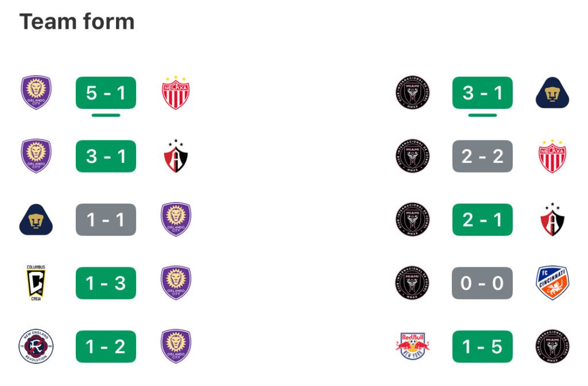Click Pumas logo left of 1 - 1 score
The width and height of the screenshot is (588, 386).
coord(36,220)
